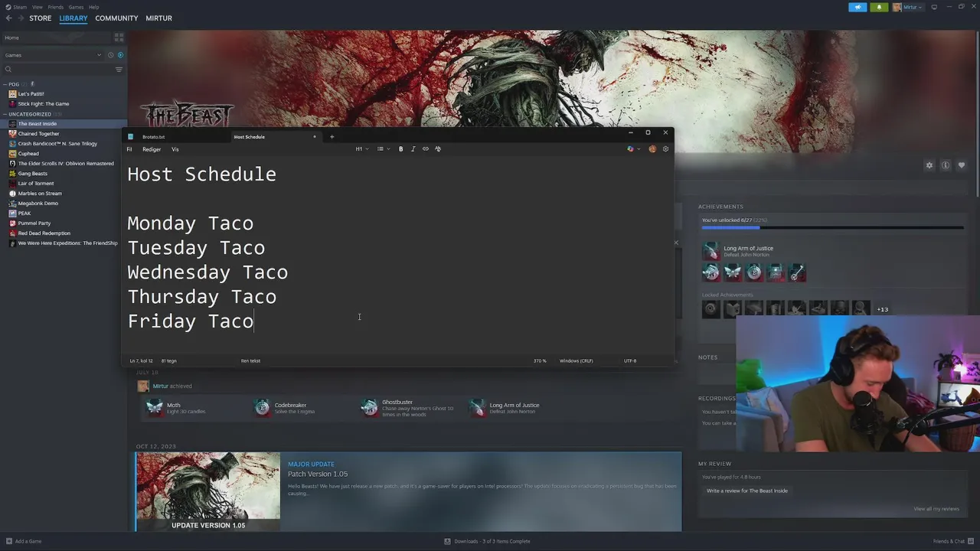Close the Host Schedule Notepad tab

coord(314,137)
